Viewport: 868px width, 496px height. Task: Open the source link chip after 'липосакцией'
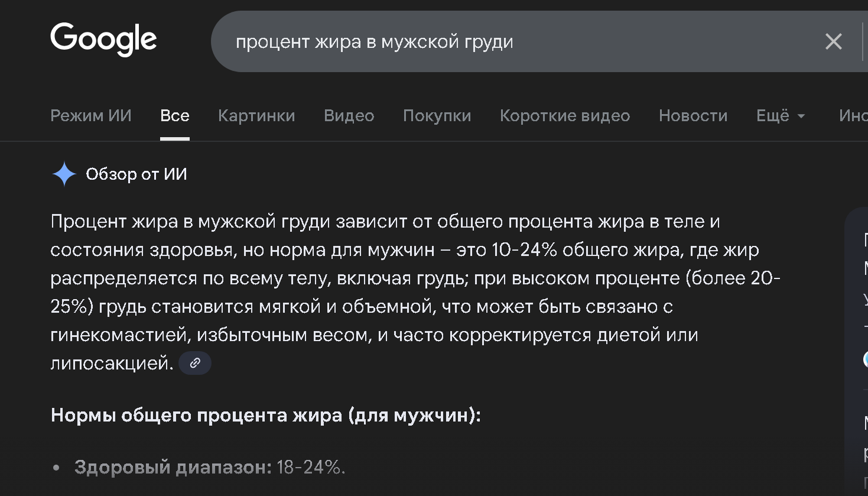(195, 363)
